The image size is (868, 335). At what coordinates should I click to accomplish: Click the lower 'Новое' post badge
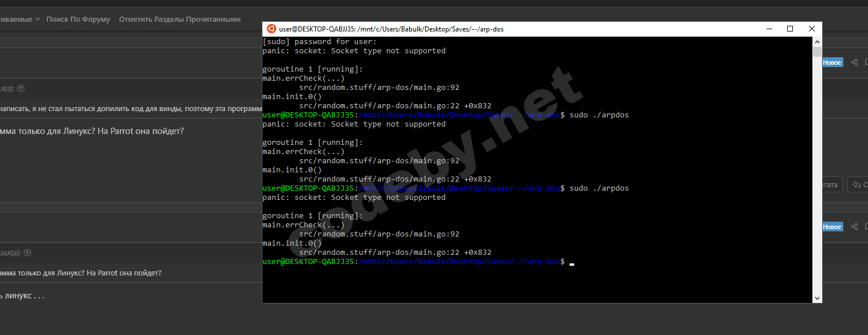tap(832, 227)
